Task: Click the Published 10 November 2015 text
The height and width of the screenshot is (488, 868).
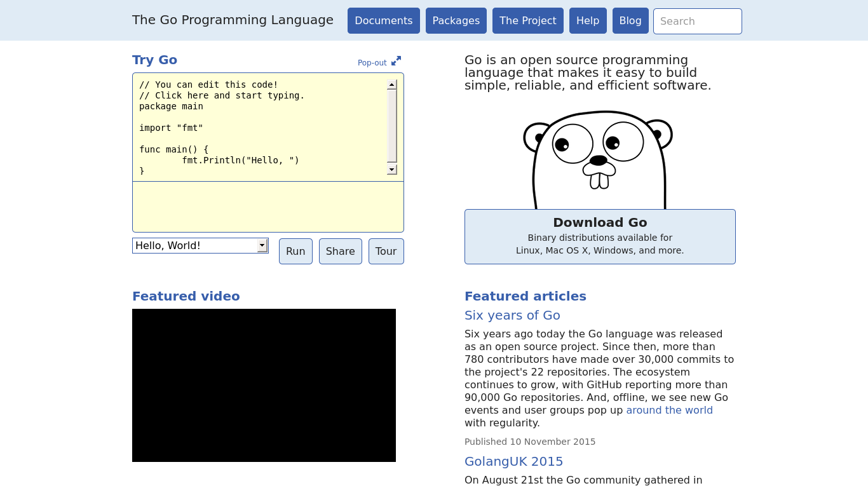Action: (530, 442)
